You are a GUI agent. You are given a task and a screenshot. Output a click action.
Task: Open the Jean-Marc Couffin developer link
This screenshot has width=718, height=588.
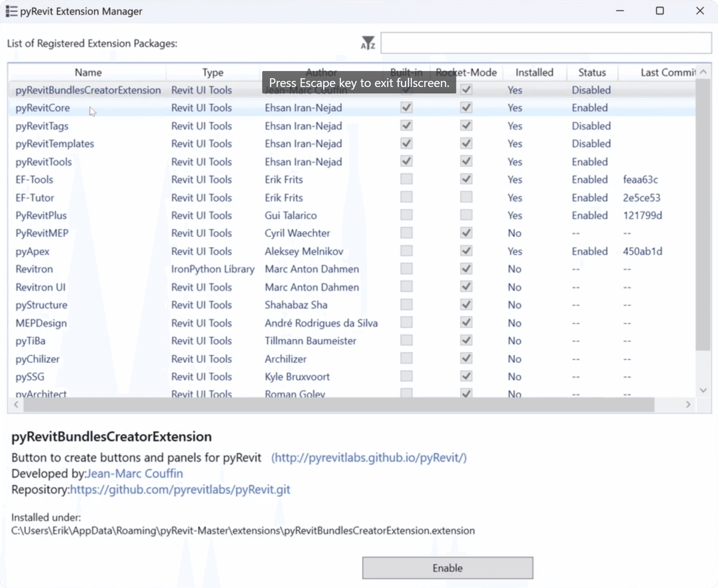point(135,473)
